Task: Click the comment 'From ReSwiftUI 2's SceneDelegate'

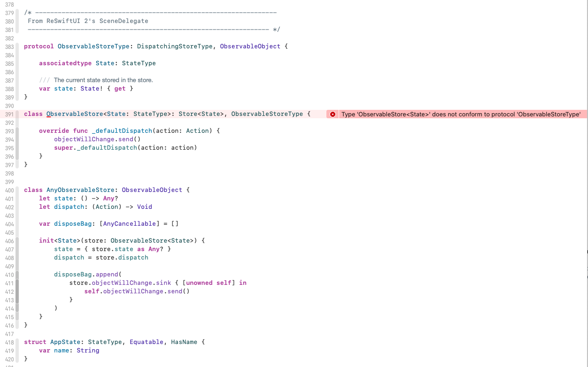Action: 88,21
